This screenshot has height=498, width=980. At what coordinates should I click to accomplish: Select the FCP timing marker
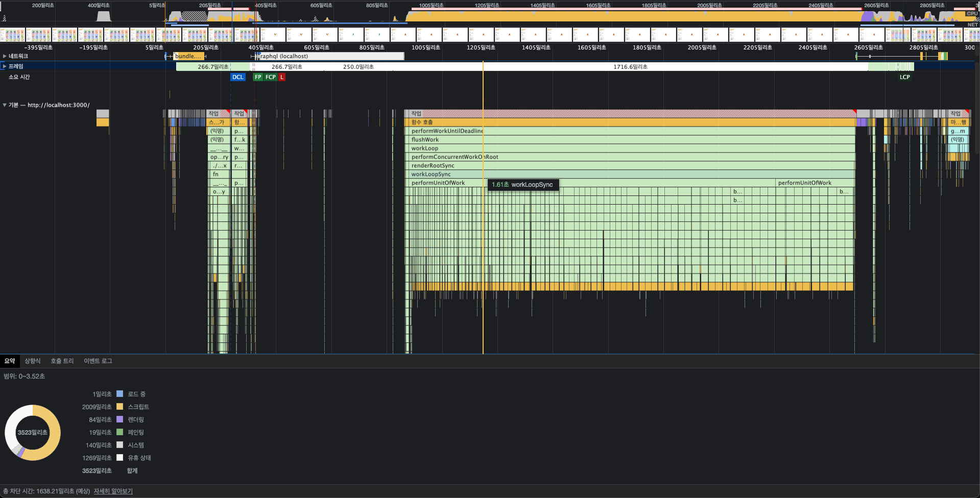click(270, 77)
